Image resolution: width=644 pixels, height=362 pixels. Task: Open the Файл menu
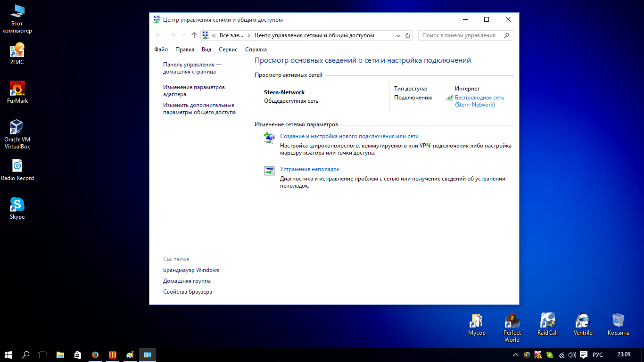click(x=161, y=49)
